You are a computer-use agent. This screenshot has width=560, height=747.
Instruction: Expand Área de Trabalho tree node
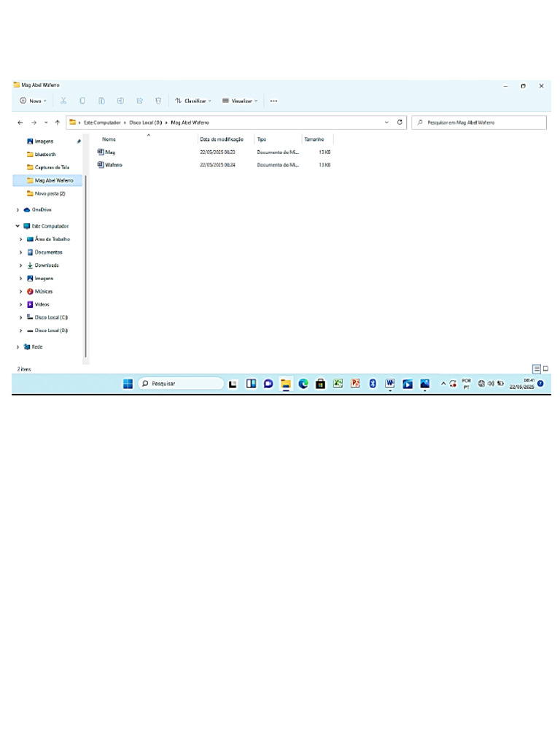pos(20,239)
